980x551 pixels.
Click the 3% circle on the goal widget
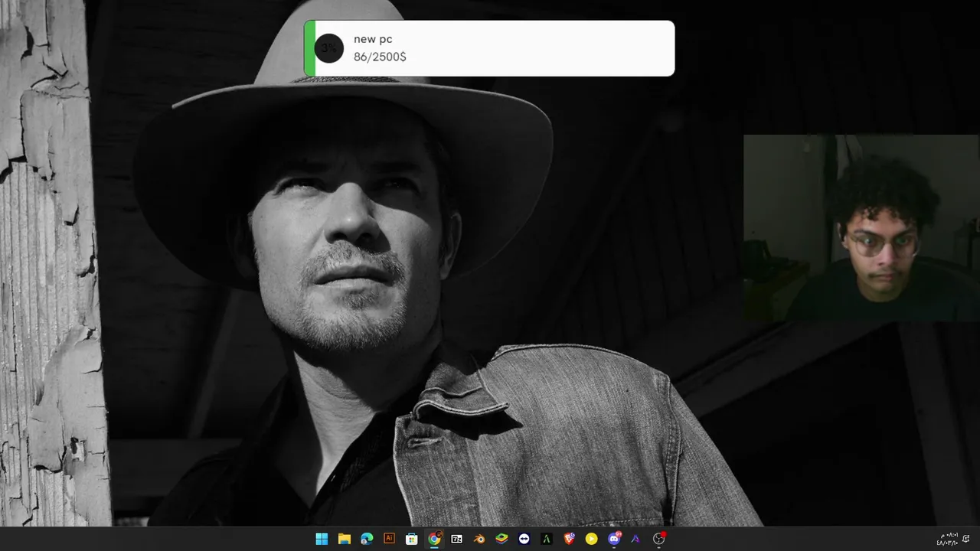328,48
